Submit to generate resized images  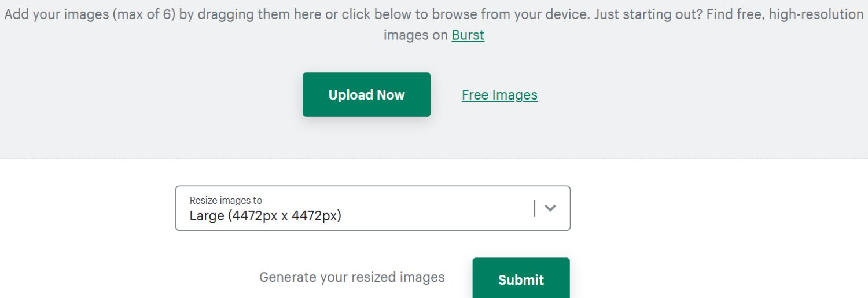[521, 278]
